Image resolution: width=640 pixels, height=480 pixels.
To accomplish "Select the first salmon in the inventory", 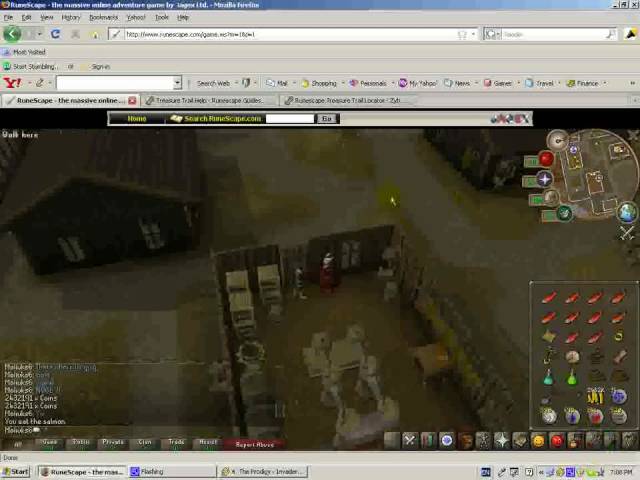I will (x=549, y=298).
